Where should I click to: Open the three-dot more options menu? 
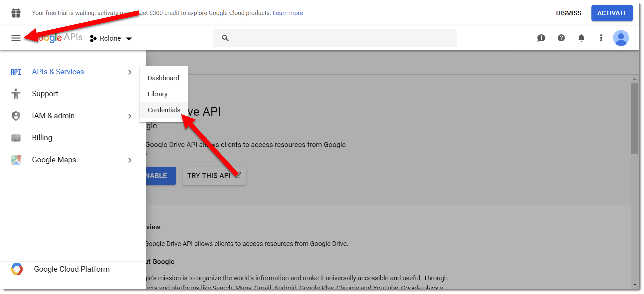601,38
